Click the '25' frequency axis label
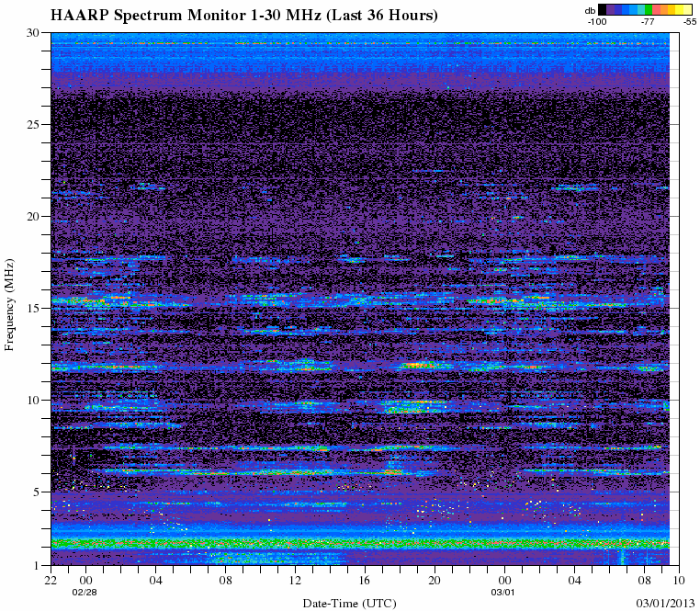700x611 pixels. (34, 124)
